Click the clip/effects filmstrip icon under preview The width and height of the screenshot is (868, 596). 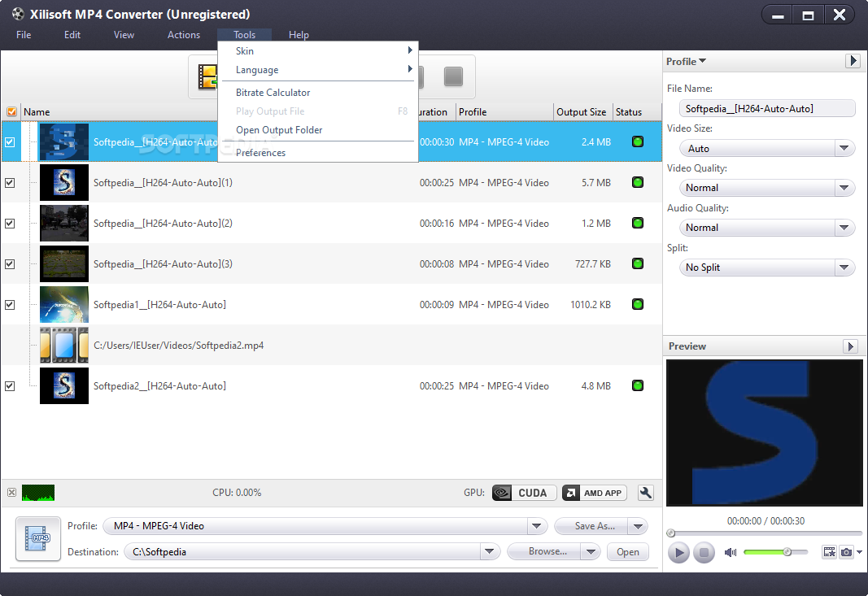pos(829,552)
